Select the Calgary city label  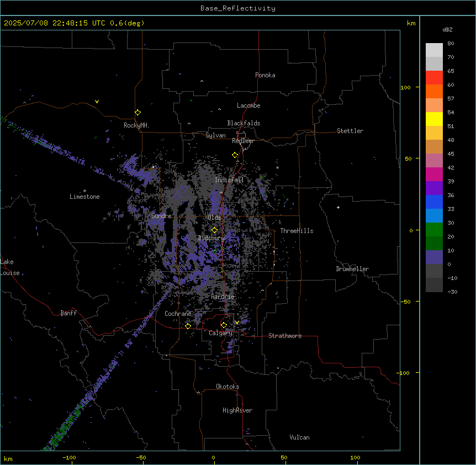coord(221,333)
